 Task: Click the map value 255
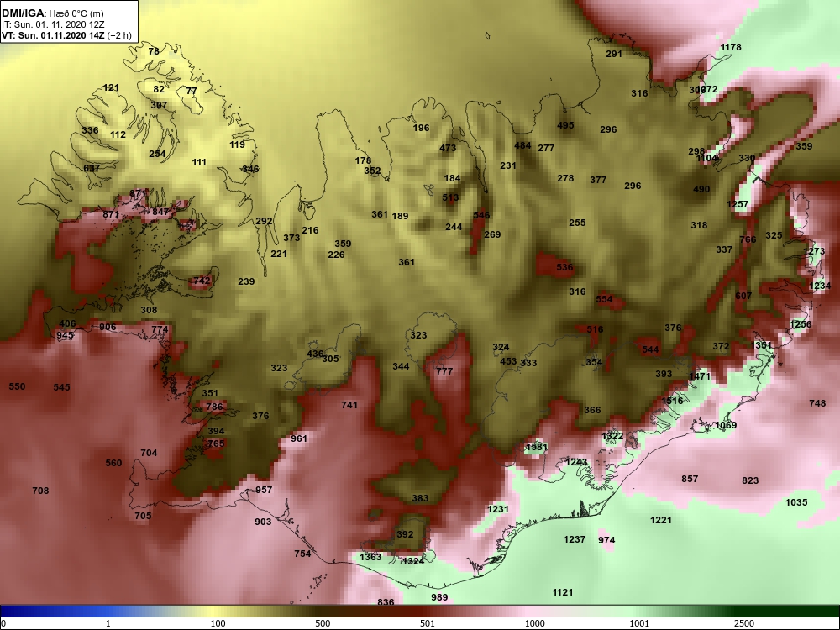pos(577,223)
